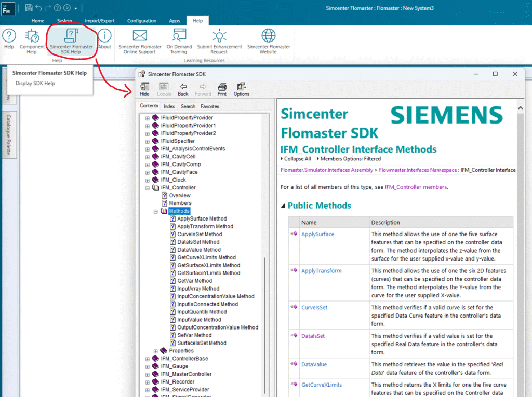Select GetVar Method in the contents tree
The image size is (532, 397).
click(195, 281)
